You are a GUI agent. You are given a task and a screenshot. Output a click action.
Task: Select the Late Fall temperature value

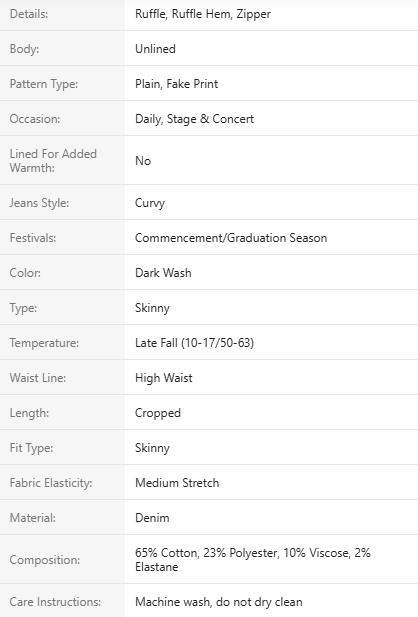click(x=194, y=343)
